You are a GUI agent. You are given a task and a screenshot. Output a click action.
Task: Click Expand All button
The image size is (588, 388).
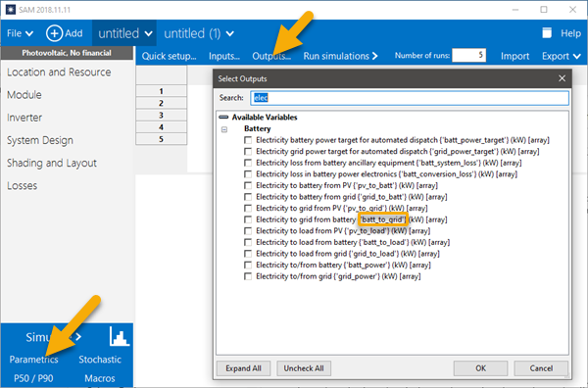point(243,368)
